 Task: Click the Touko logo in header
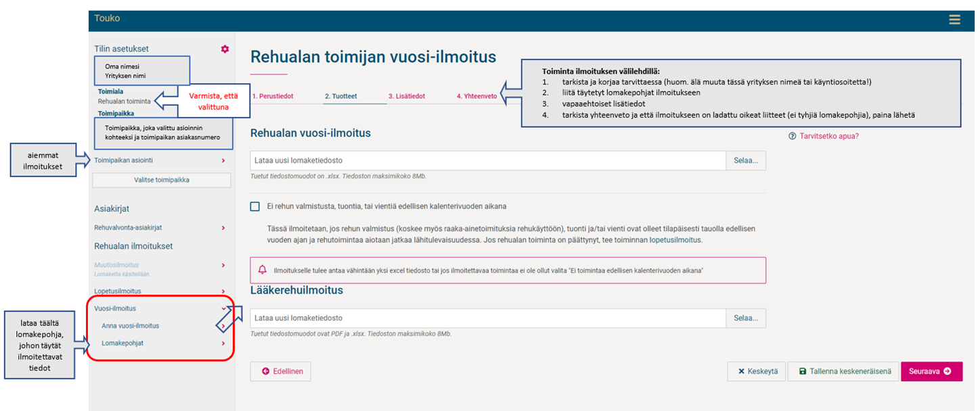[x=107, y=18]
